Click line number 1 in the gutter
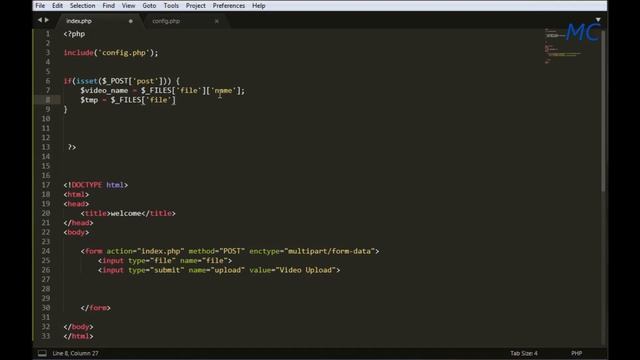 coord(47,34)
